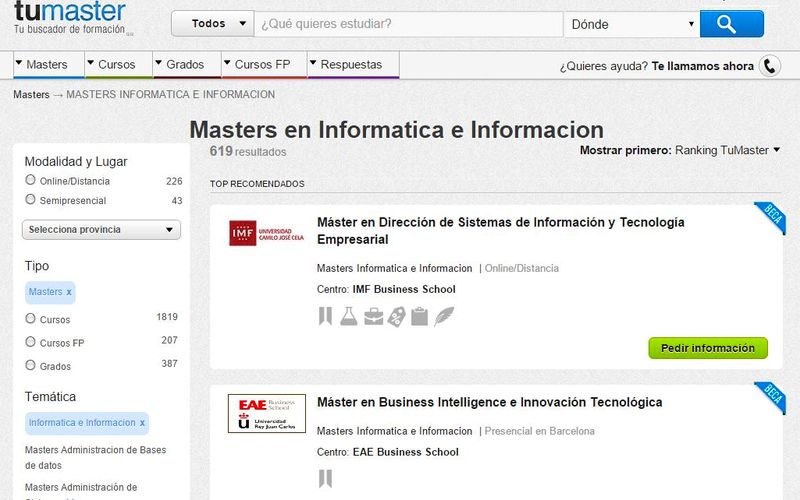Open the Respuestas navigation menu
Image resolution: width=800 pixels, height=500 pixels.
click(x=353, y=65)
